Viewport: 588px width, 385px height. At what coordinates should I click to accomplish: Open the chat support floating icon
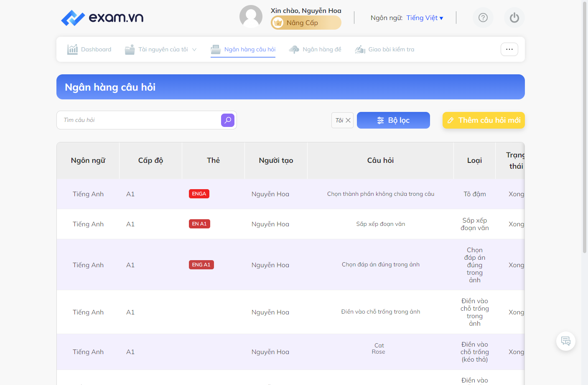[566, 341]
